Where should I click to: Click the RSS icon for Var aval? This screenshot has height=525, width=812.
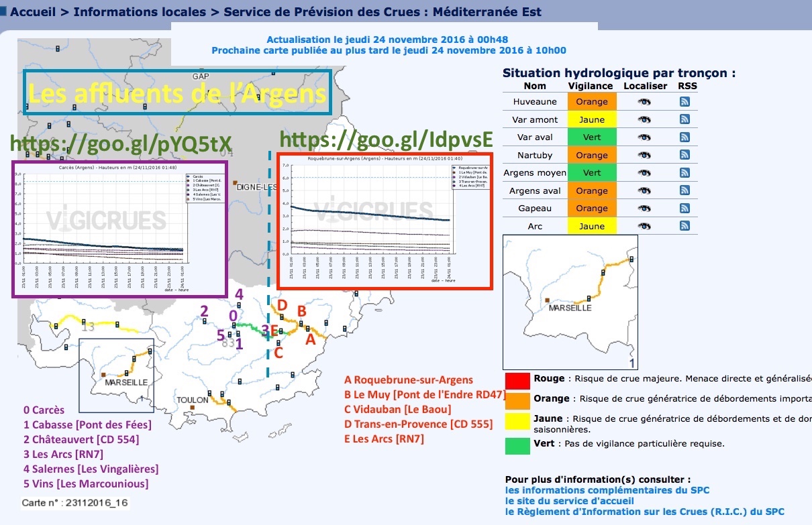(685, 137)
